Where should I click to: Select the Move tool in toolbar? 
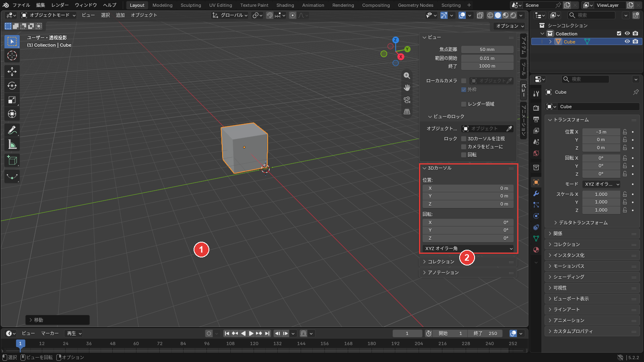tap(12, 72)
